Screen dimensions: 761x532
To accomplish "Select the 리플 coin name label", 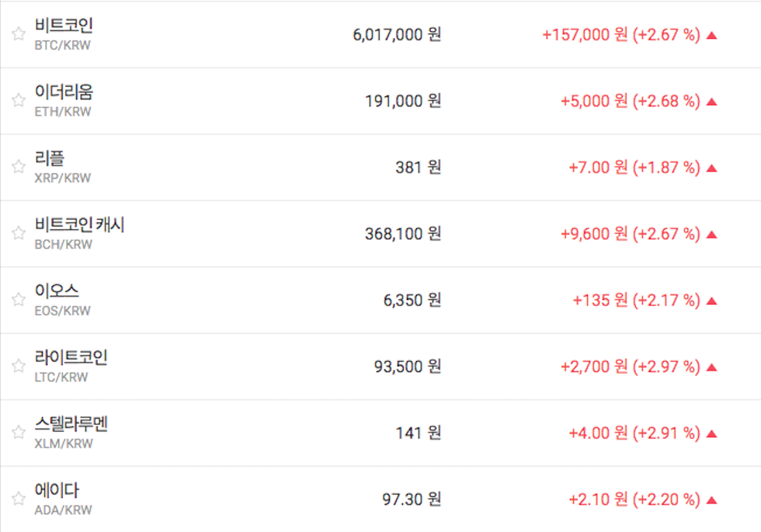I will click(50, 158).
